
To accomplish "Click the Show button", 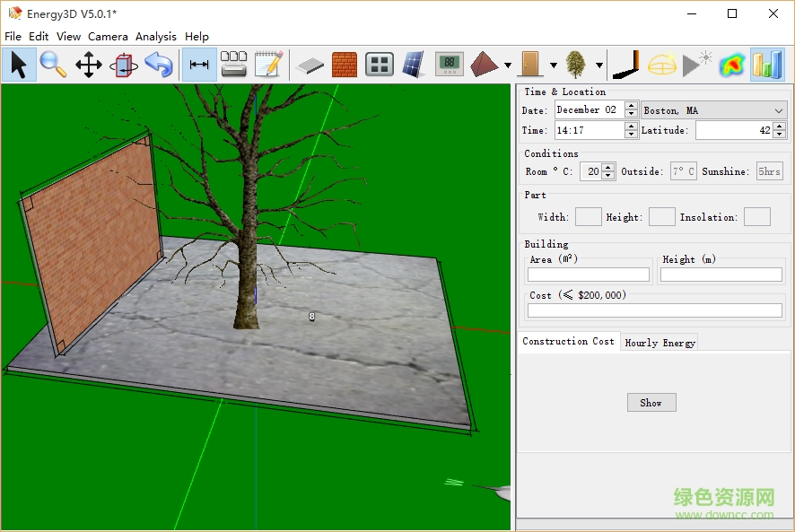I will 651,403.
